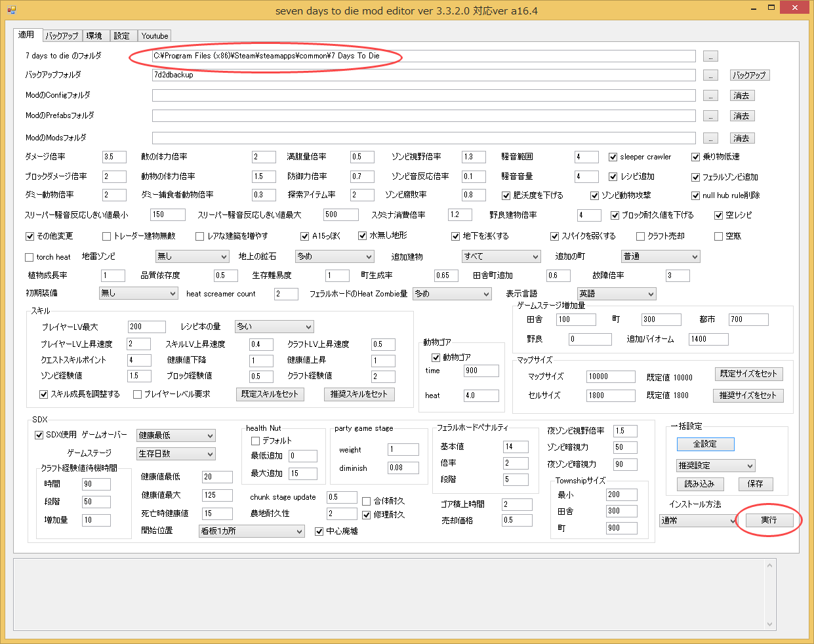Expand the 追加建物 dropdown
Image resolution: width=814 pixels, height=644 pixels.
(x=501, y=256)
